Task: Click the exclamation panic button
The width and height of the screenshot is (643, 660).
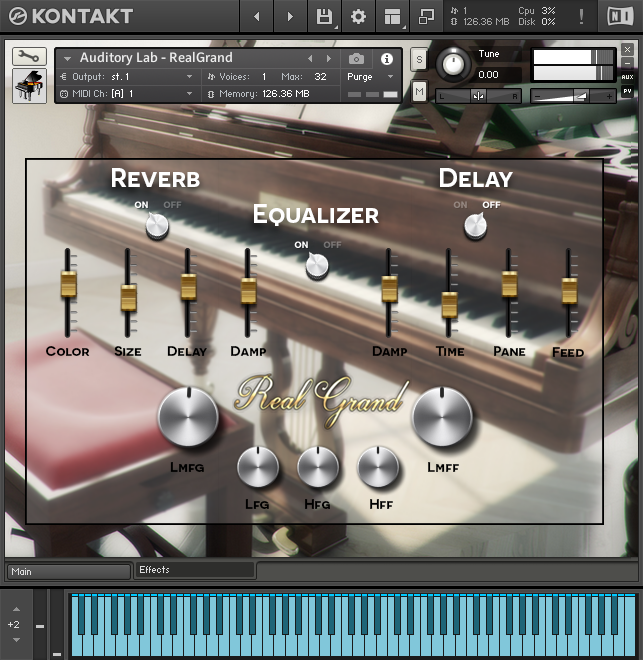Action: (582, 16)
